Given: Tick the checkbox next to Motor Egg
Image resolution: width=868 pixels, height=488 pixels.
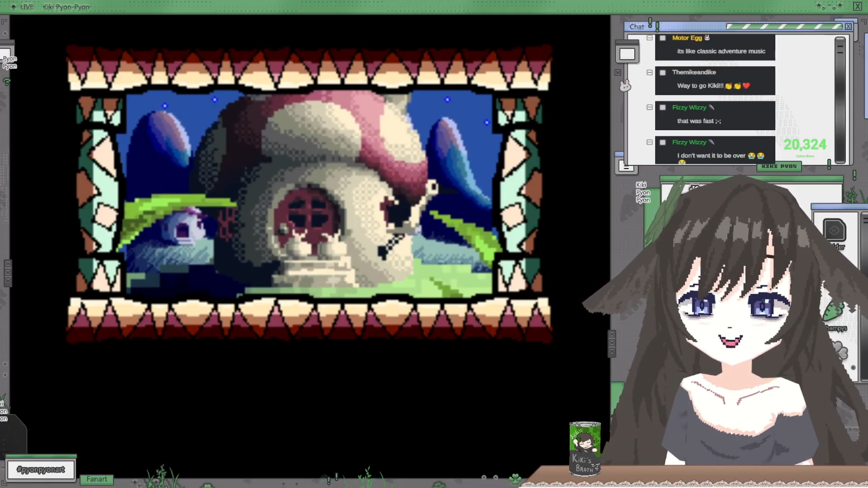Looking at the screenshot, I should [662, 38].
